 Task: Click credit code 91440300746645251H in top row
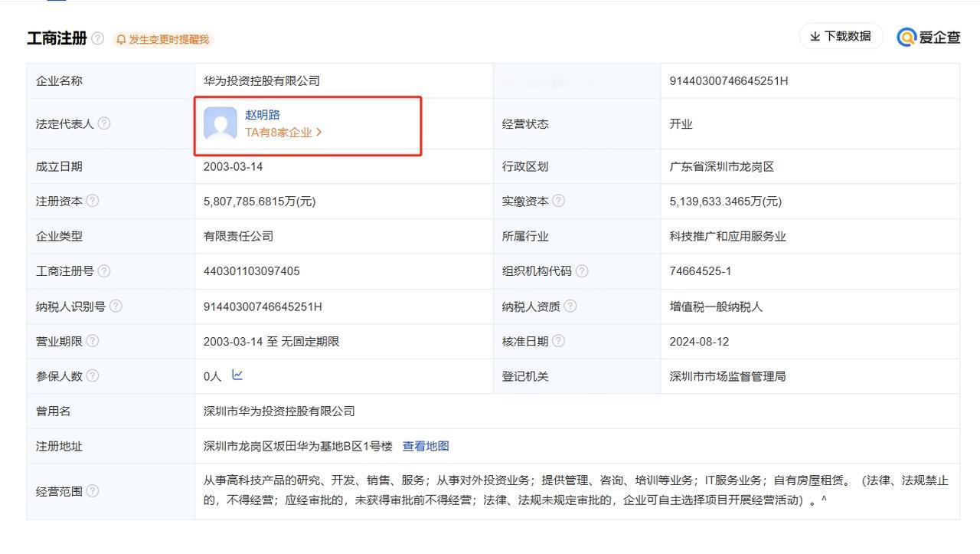click(729, 80)
